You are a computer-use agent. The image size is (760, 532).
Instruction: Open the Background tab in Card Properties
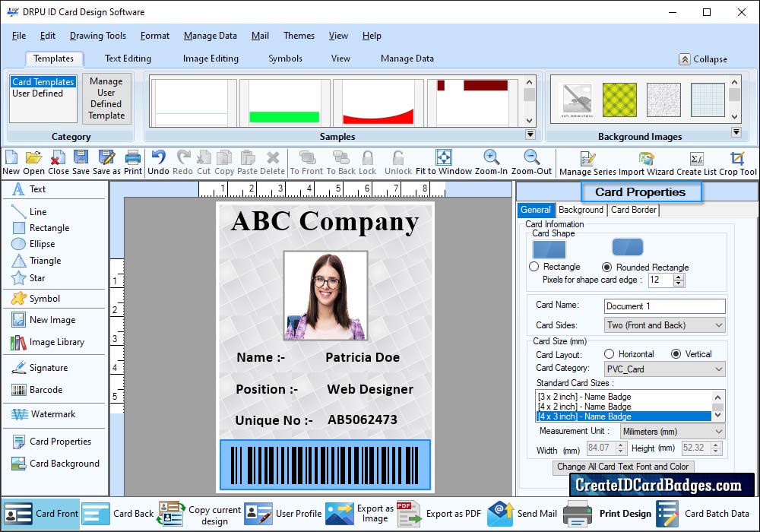(581, 210)
